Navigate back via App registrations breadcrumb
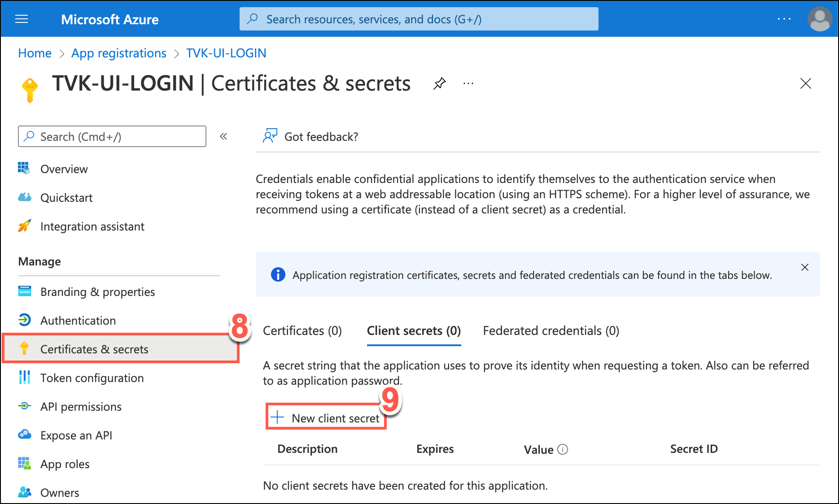The image size is (839, 504). [x=118, y=53]
